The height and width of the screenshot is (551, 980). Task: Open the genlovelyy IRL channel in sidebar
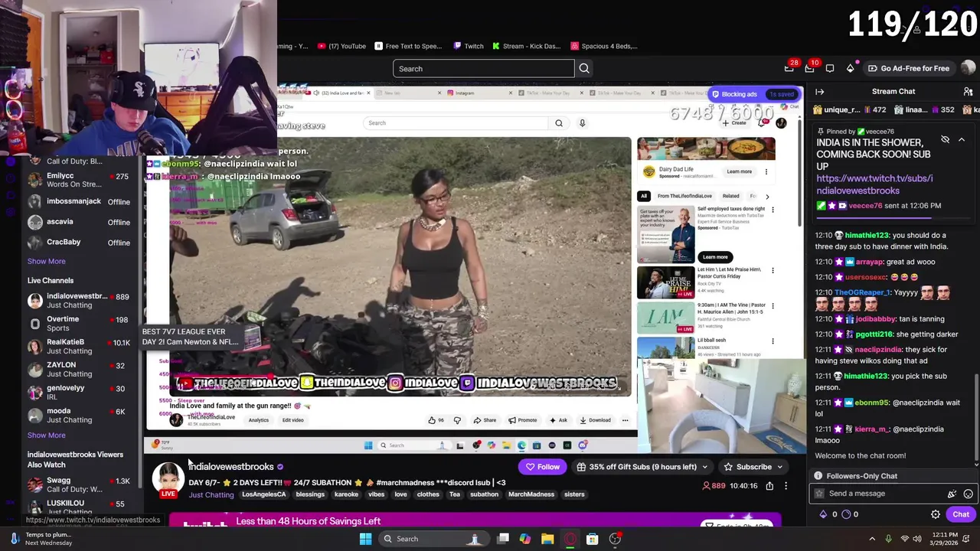coord(79,393)
